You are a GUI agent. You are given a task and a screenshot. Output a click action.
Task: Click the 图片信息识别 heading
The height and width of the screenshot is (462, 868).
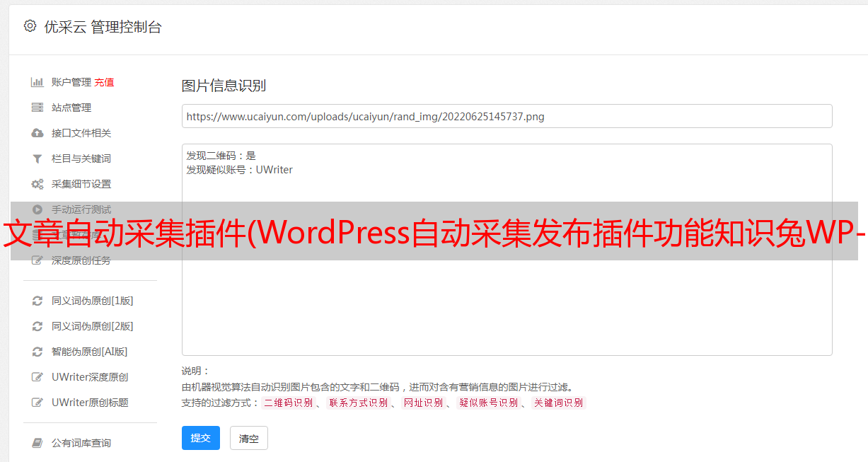pos(224,86)
